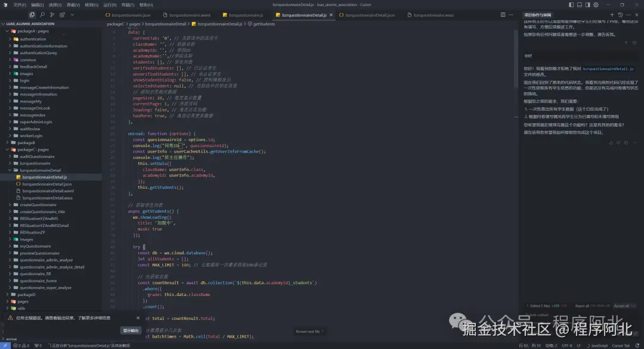Open bzrquestionnaireDetail.js link in chat
Screen dimensions: 644x349
click(608, 69)
